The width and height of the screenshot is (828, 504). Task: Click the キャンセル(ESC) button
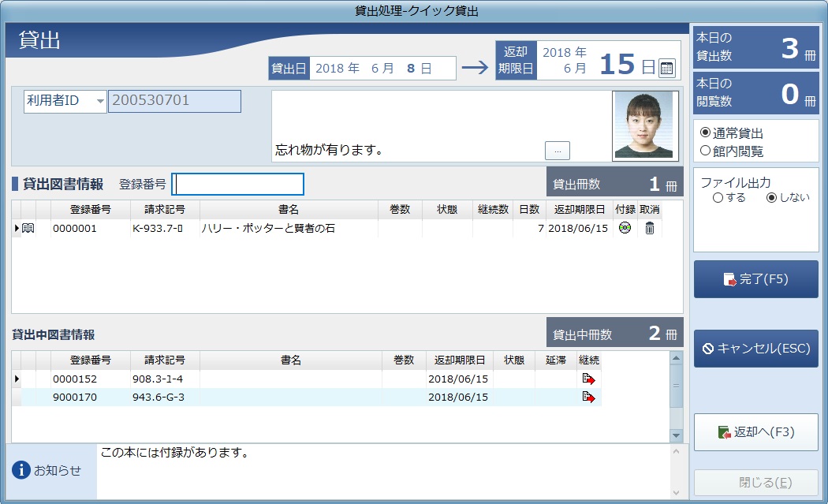click(x=755, y=348)
